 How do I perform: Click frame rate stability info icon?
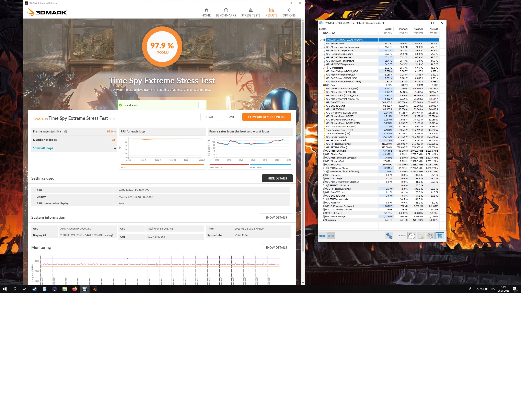[66, 132]
